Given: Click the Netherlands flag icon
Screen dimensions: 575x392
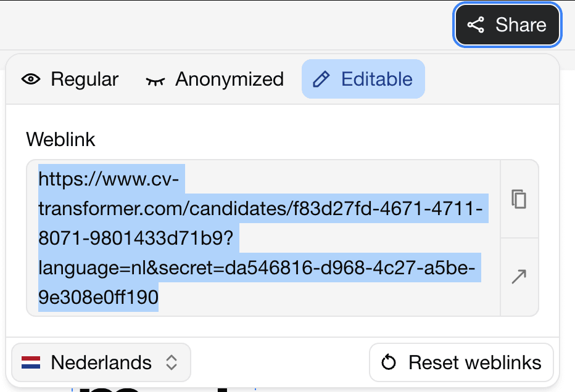Looking at the screenshot, I should [x=31, y=362].
